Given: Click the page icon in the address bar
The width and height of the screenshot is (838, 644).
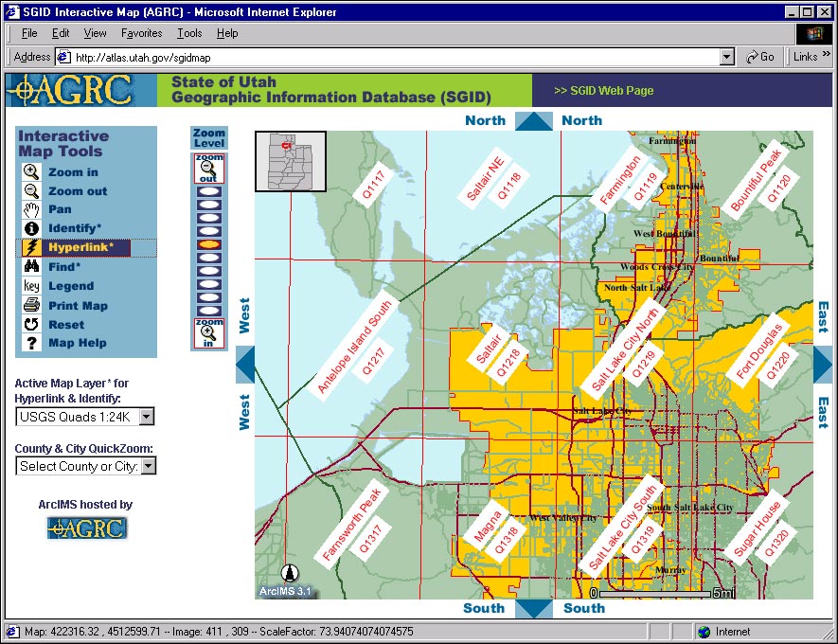Looking at the screenshot, I should click(x=63, y=57).
